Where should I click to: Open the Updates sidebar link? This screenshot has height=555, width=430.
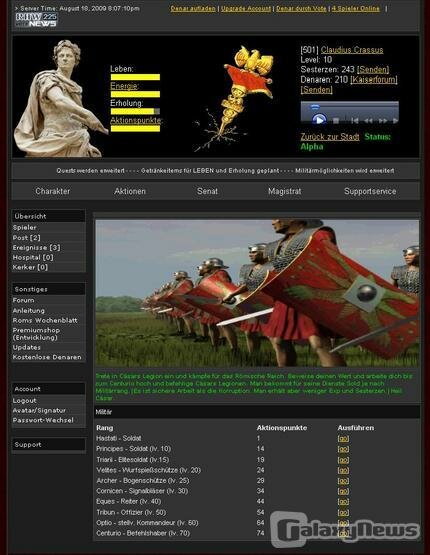[x=27, y=347]
